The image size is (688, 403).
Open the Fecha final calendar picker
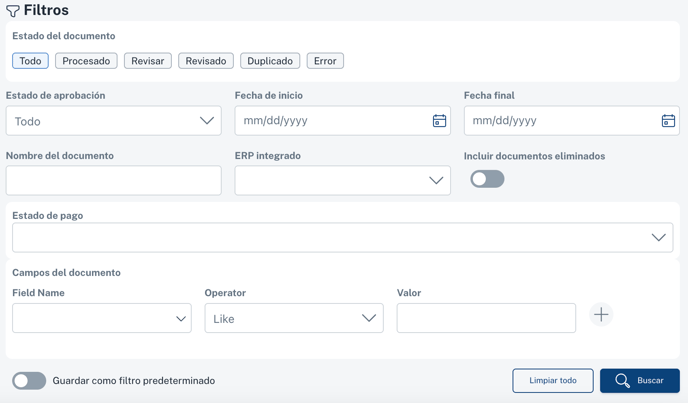coord(668,121)
